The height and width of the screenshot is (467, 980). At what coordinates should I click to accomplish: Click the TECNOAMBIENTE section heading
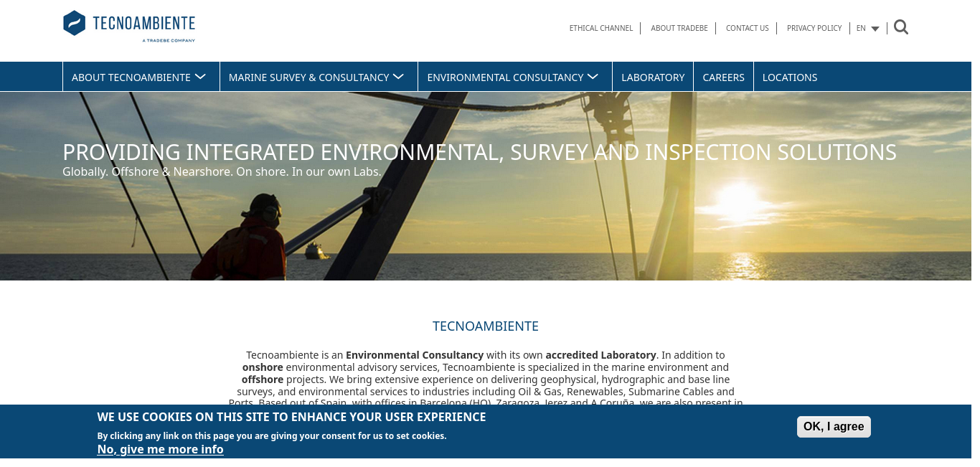[486, 326]
